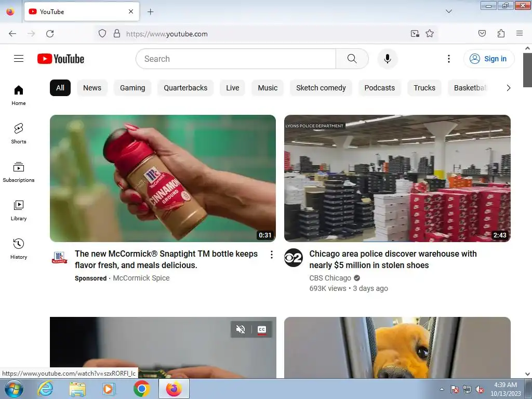Open the McCormick cinnamon video thumbnail
This screenshot has width=532, height=399.
click(x=163, y=179)
